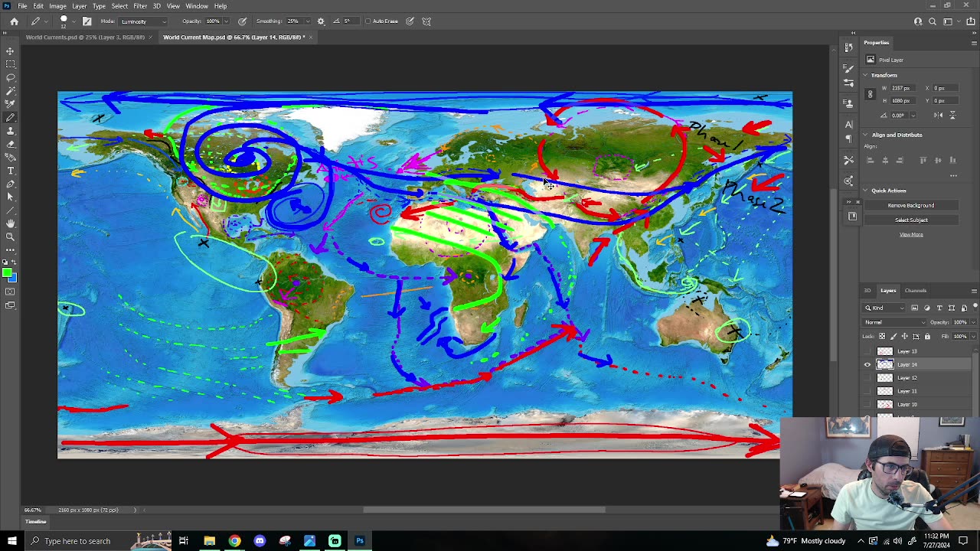Enable the Auto Erase checkbox
The height and width of the screenshot is (551, 980).
tap(367, 21)
